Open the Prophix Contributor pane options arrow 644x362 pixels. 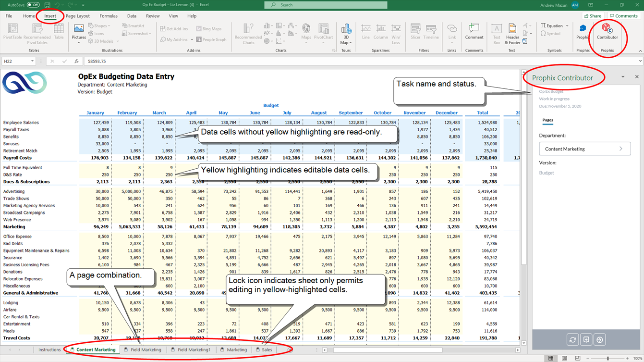(x=623, y=77)
